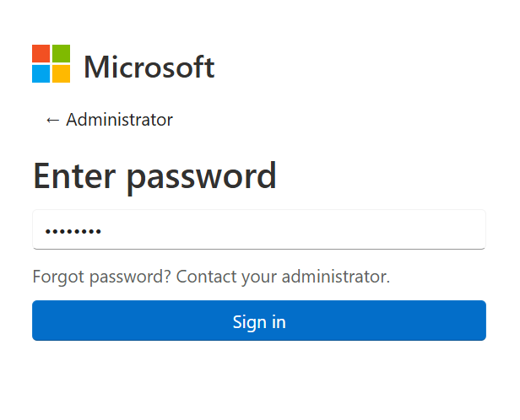Select the Administrator account name
This screenshot has width=520, height=420.
click(x=119, y=120)
